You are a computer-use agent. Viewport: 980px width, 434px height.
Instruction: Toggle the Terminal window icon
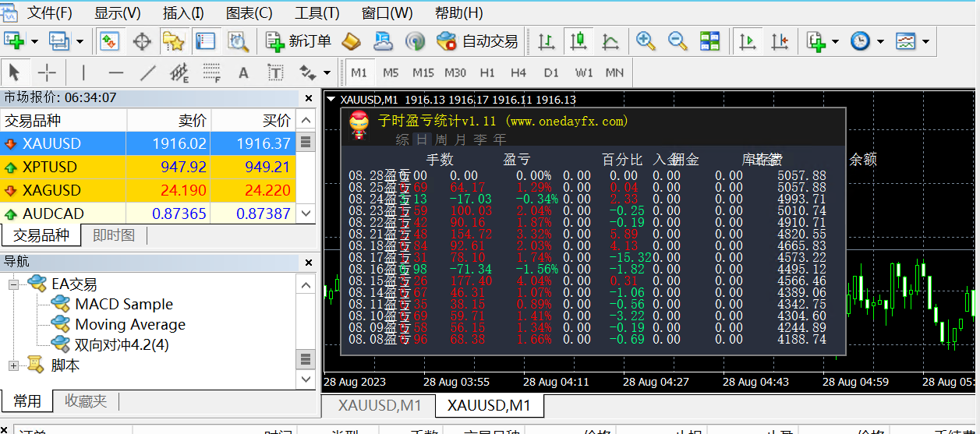coord(205,41)
